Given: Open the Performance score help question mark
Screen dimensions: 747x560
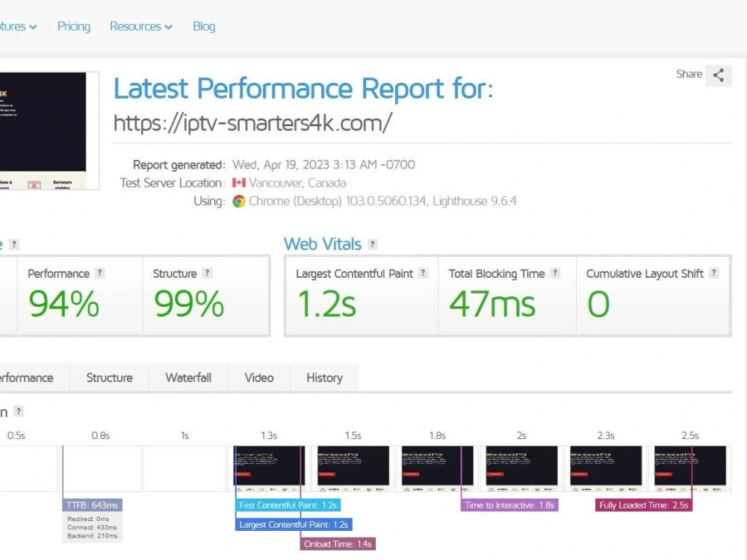Looking at the screenshot, I should [99, 273].
